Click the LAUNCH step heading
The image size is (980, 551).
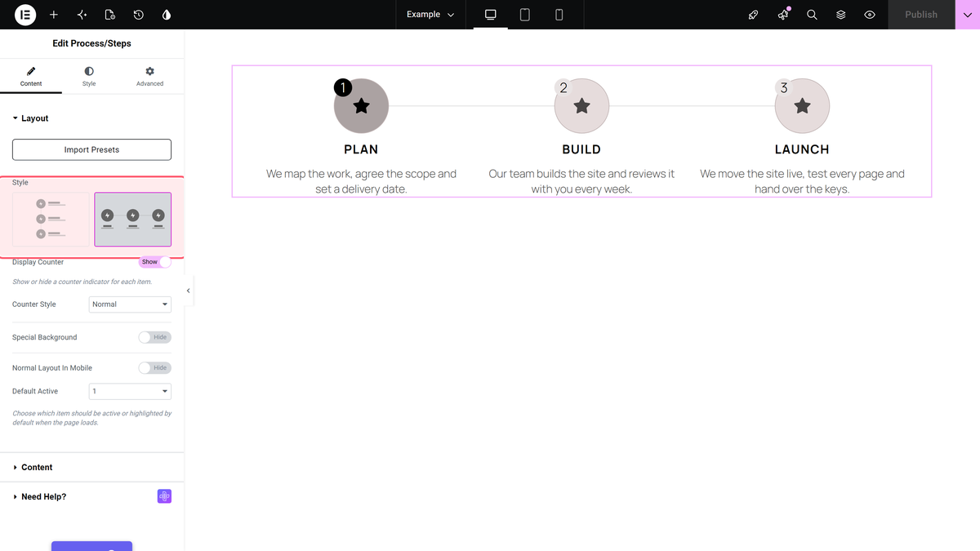point(802,149)
